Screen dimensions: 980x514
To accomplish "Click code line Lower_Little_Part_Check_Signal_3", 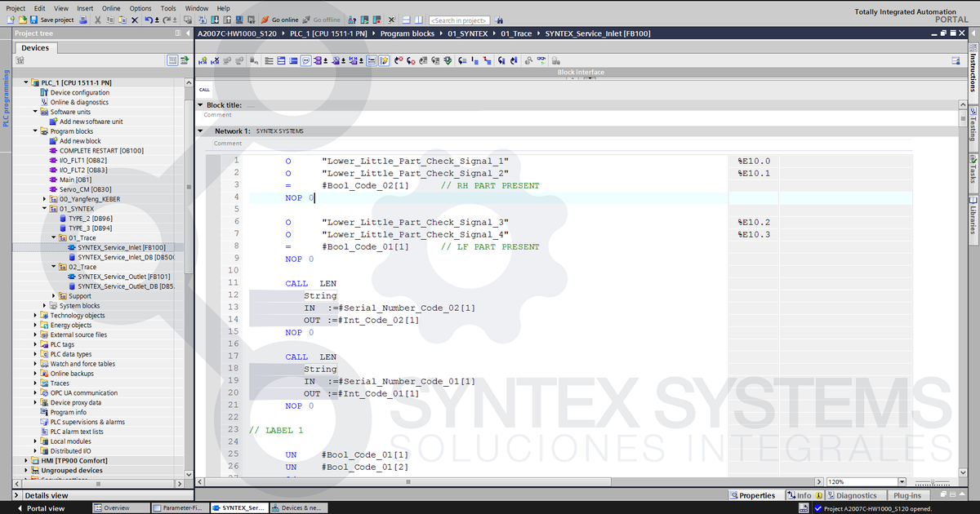I will click(x=415, y=222).
